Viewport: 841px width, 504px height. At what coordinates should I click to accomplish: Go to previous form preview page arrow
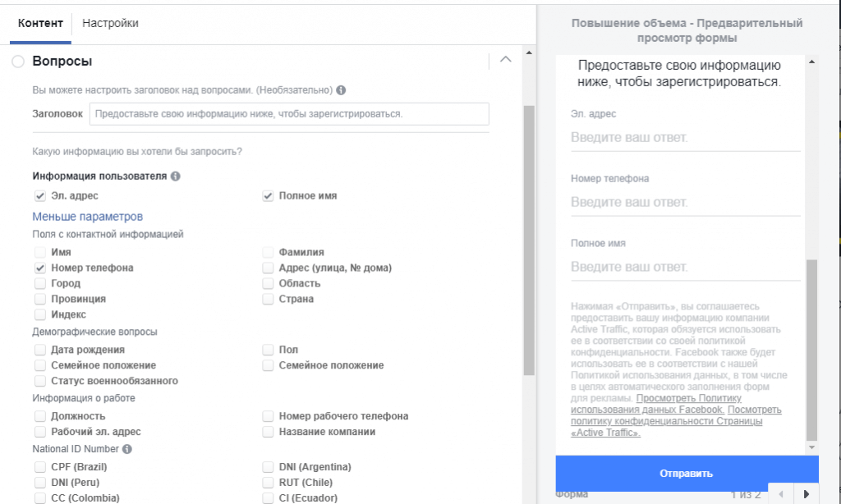point(780,494)
